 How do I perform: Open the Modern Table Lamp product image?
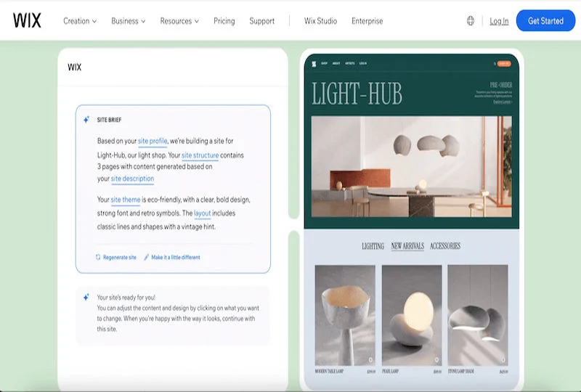click(345, 315)
